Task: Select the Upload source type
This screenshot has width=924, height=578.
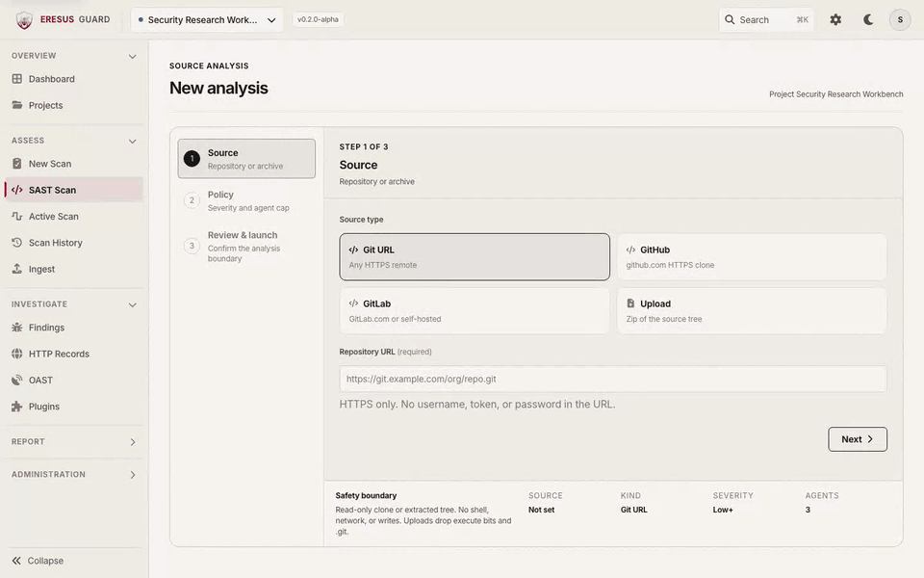Action: click(x=752, y=311)
